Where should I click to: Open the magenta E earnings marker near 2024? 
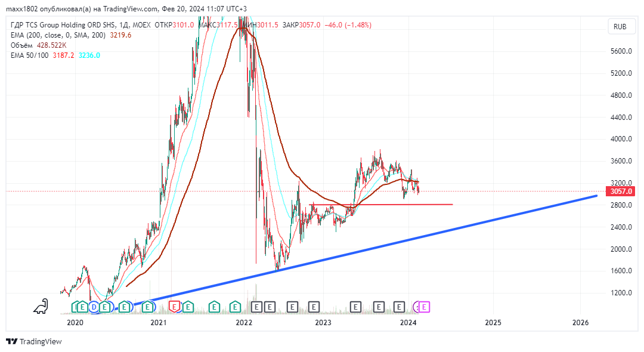click(425, 307)
